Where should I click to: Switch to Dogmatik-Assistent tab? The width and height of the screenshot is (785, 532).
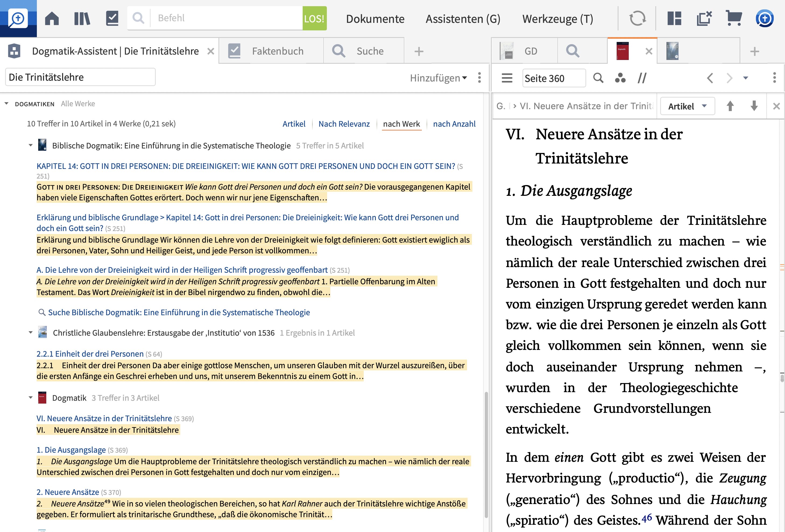115,51
